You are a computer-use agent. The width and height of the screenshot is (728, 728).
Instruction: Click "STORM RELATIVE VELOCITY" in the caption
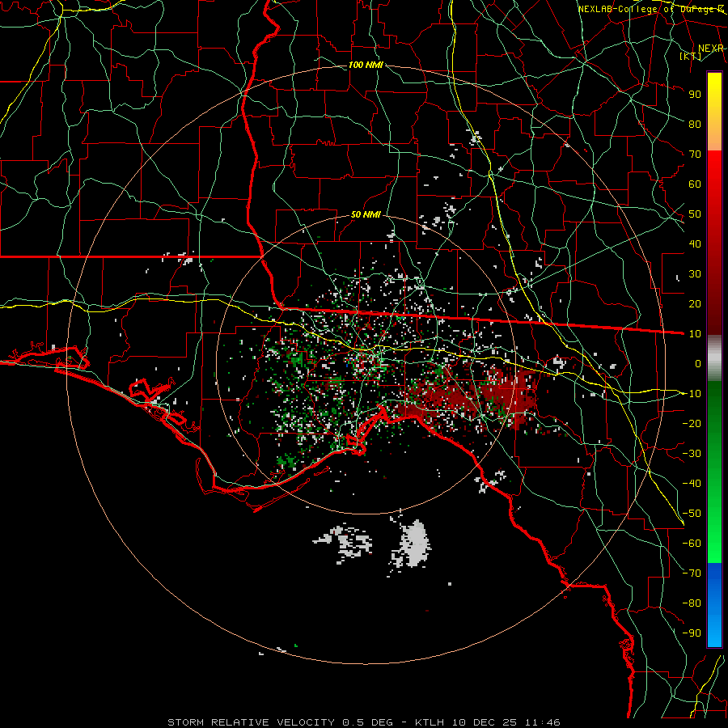tap(251, 722)
